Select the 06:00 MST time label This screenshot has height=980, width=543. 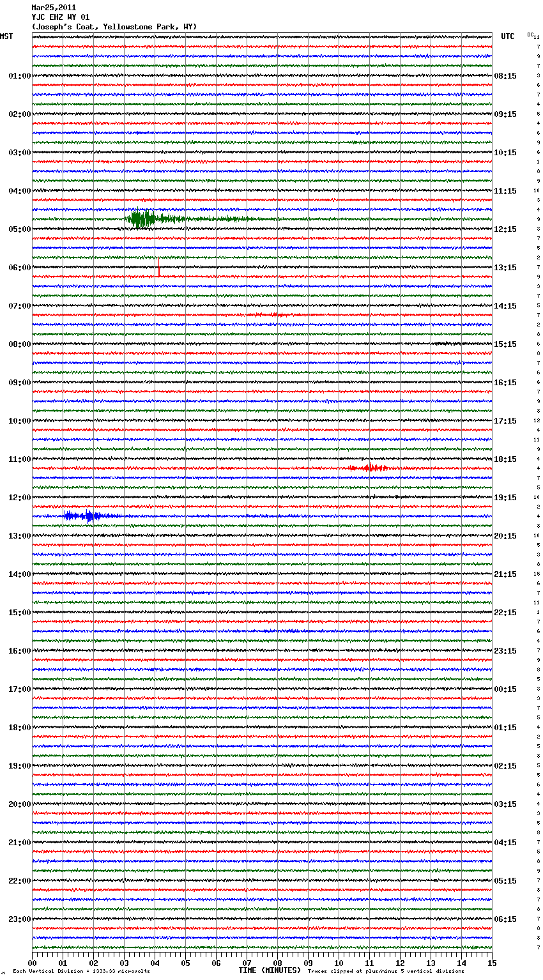coord(20,268)
